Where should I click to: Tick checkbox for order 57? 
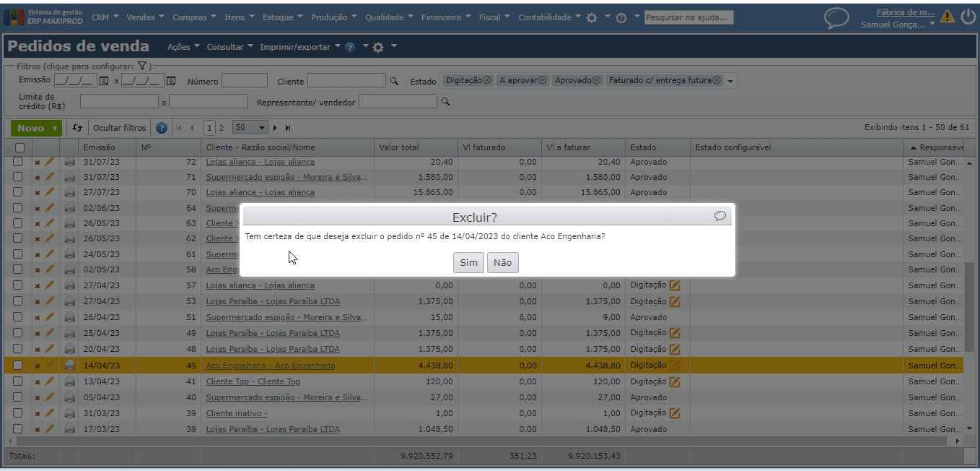(x=18, y=285)
